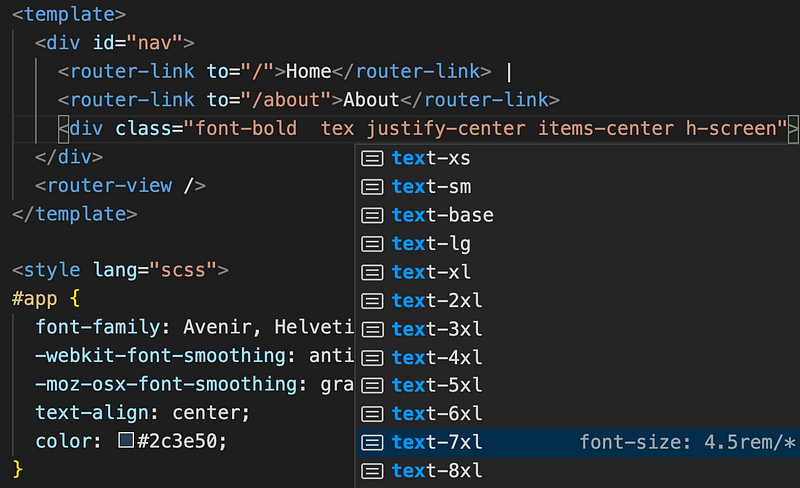Pick the text-4xl autocomplete entry
Viewport: 800px width, 488px height.
click(437, 357)
